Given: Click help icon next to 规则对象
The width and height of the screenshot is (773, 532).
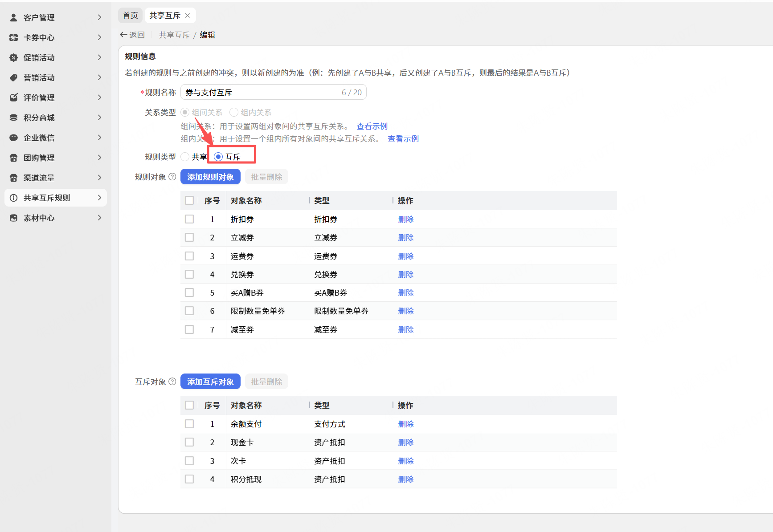Looking at the screenshot, I should coord(172,177).
